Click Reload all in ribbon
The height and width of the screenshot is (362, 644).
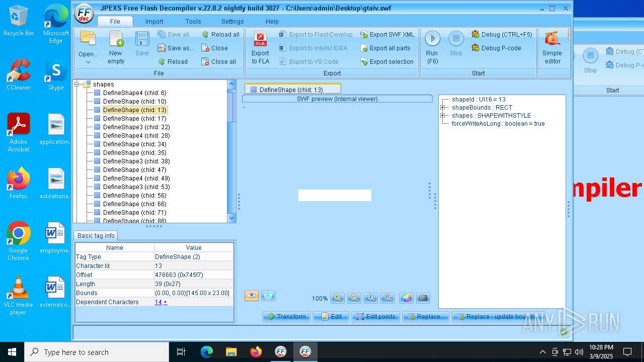tap(220, 34)
